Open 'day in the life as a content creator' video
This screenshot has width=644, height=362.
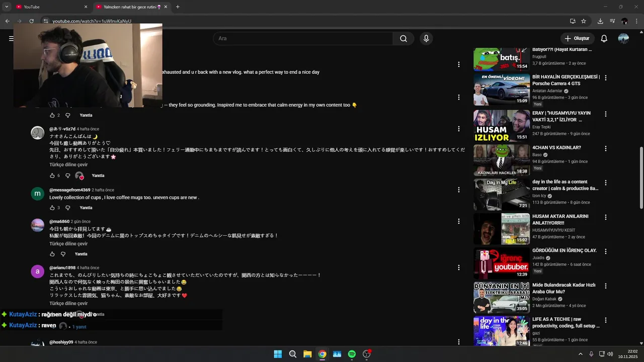pyautogui.click(x=565, y=185)
